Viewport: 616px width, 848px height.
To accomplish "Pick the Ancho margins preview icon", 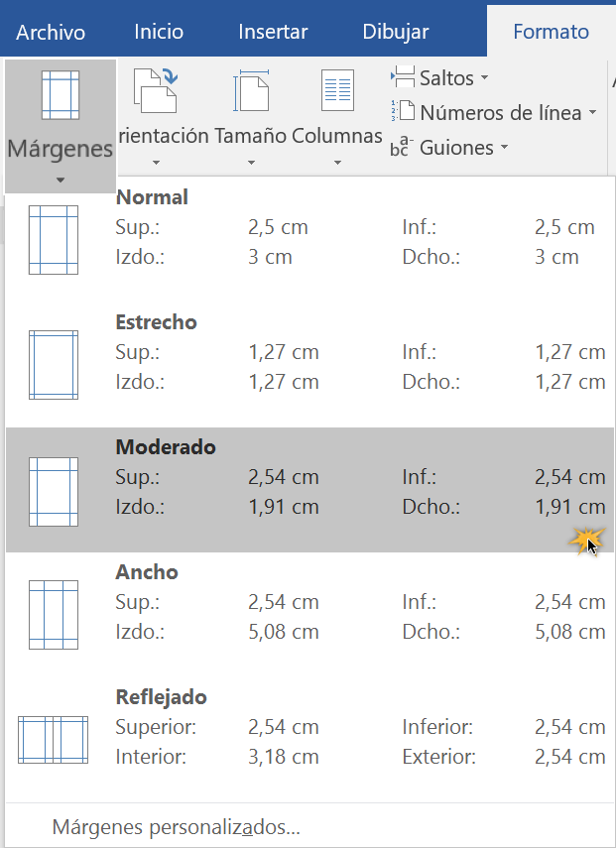I will (x=54, y=614).
